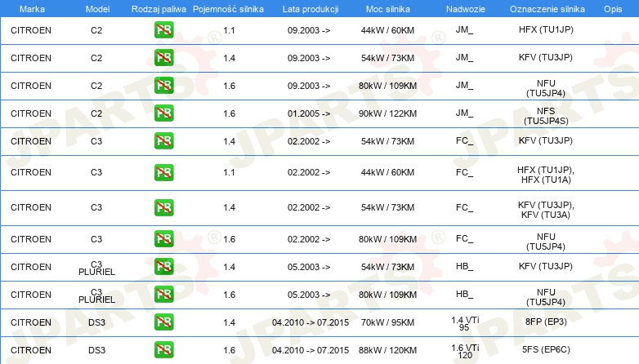The height and width of the screenshot is (364, 639).
Task: Click the Model column header
Action: [x=97, y=9]
